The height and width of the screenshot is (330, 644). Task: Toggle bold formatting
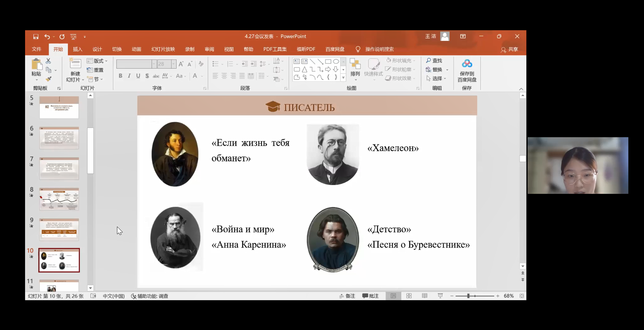120,76
